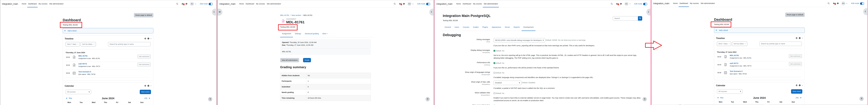868x105 pixels.
Task: Uncheck the Display debug messages checkbox
Action: (494, 51)
